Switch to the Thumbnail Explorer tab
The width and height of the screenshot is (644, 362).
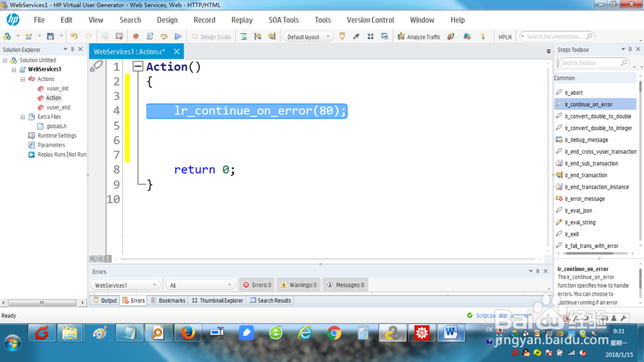(x=218, y=300)
